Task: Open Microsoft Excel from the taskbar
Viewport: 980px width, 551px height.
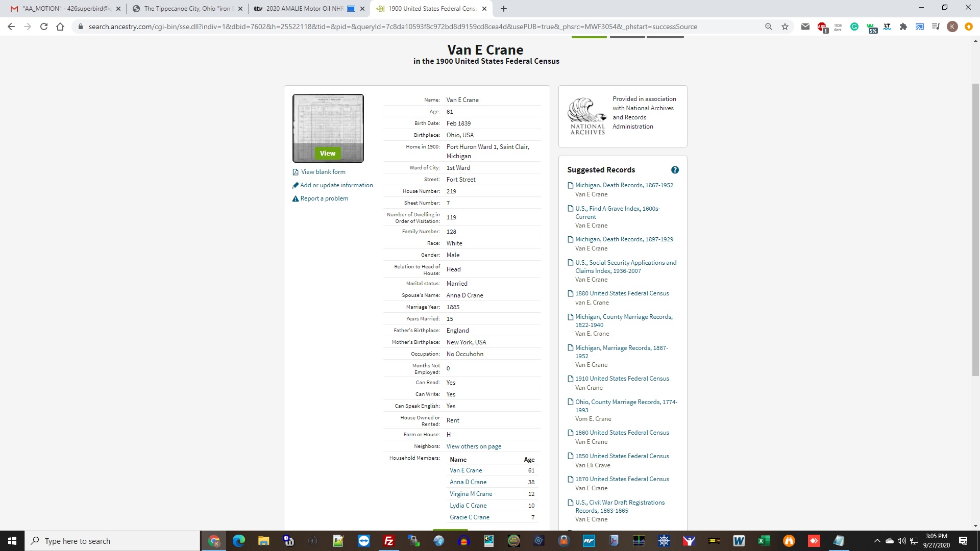Action: pos(764,541)
